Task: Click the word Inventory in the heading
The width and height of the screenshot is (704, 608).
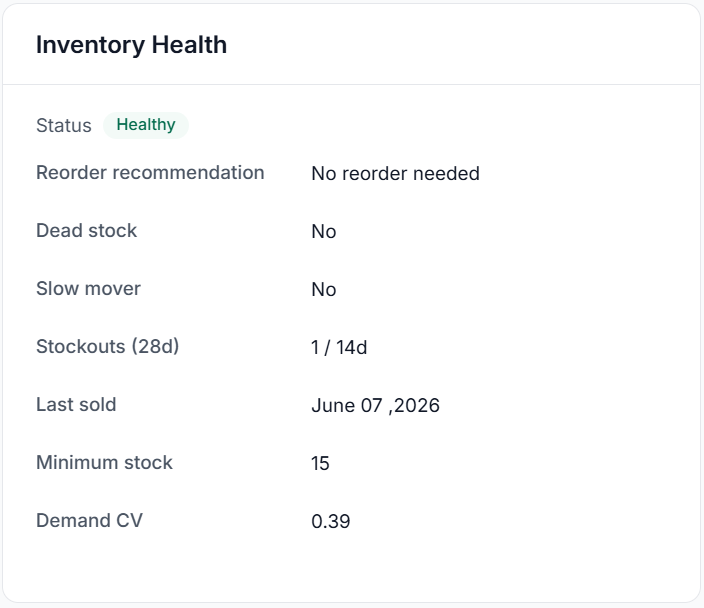Action: coord(90,45)
